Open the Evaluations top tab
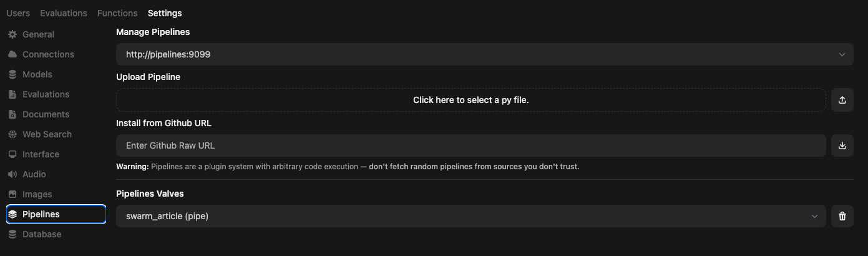 click(x=64, y=13)
